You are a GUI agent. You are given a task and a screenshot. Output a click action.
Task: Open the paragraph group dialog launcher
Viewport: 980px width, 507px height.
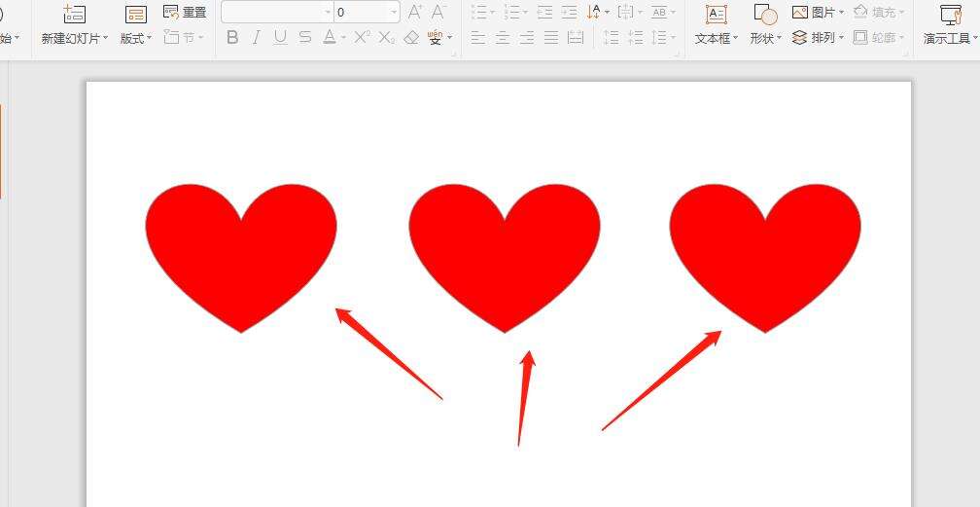[677, 54]
